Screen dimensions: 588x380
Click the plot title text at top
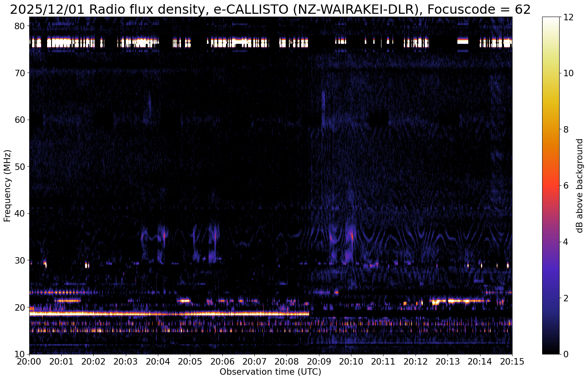(270, 9)
